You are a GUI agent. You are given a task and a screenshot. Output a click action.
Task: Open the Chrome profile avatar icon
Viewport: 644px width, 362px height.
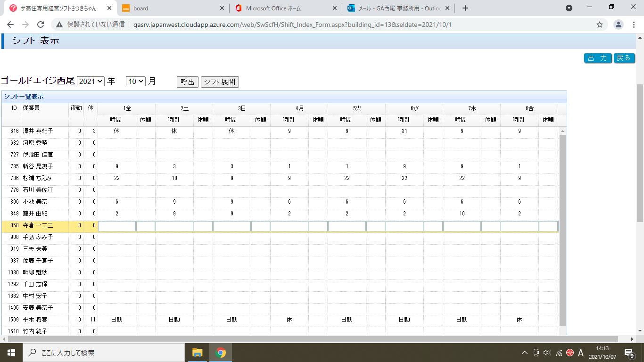pyautogui.click(x=619, y=25)
